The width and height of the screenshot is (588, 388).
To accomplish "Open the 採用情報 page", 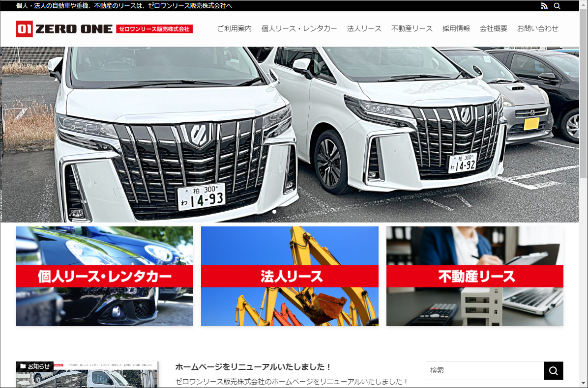I will coord(456,28).
